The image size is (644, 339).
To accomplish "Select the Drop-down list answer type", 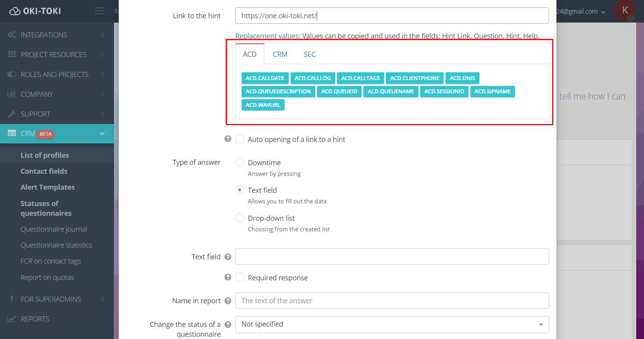I will click(240, 218).
